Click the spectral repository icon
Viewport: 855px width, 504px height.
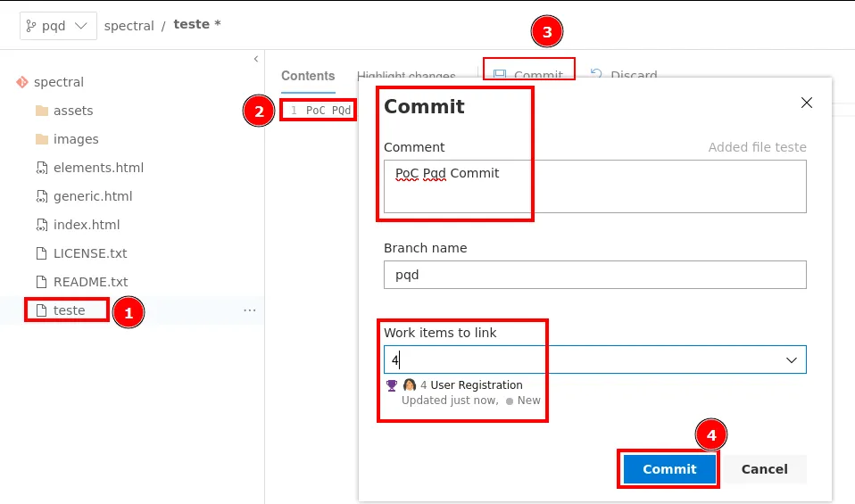point(22,82)
